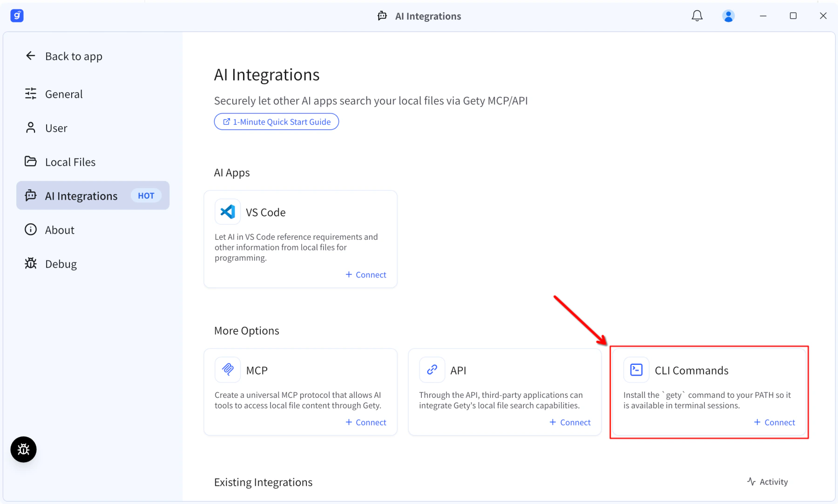The height and width of the screenshot is (504, 838).
Task: Go back to app
Action: click(x=64, y=56)
